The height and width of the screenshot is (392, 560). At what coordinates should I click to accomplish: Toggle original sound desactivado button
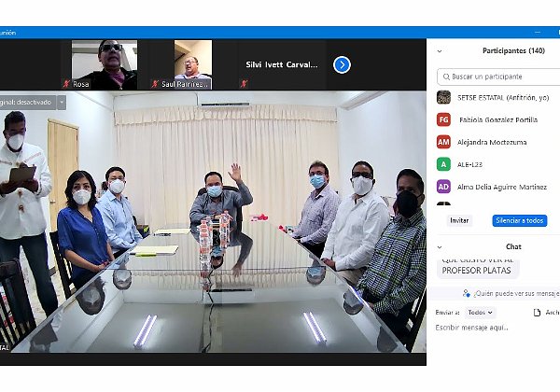click(x=27, y=103)
